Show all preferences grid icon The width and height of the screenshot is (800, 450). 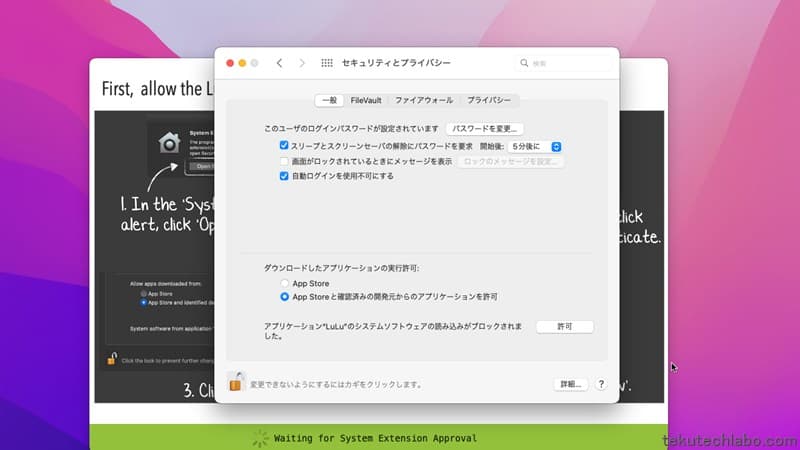327,63
